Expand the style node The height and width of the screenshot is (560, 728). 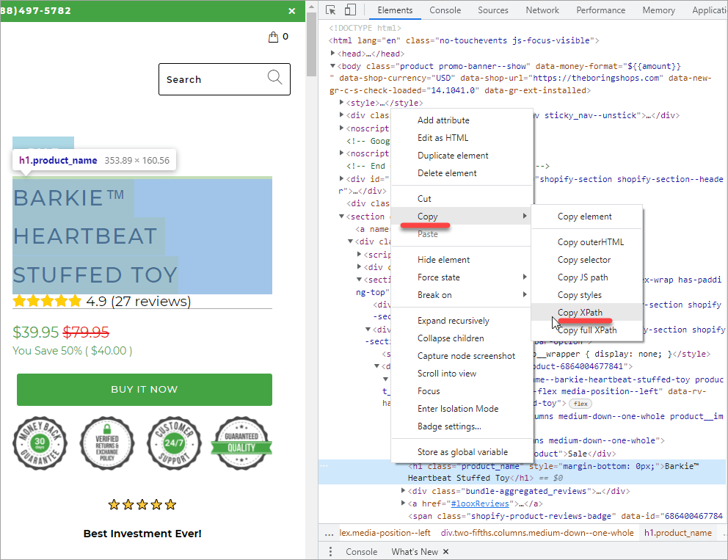(341, 103)
